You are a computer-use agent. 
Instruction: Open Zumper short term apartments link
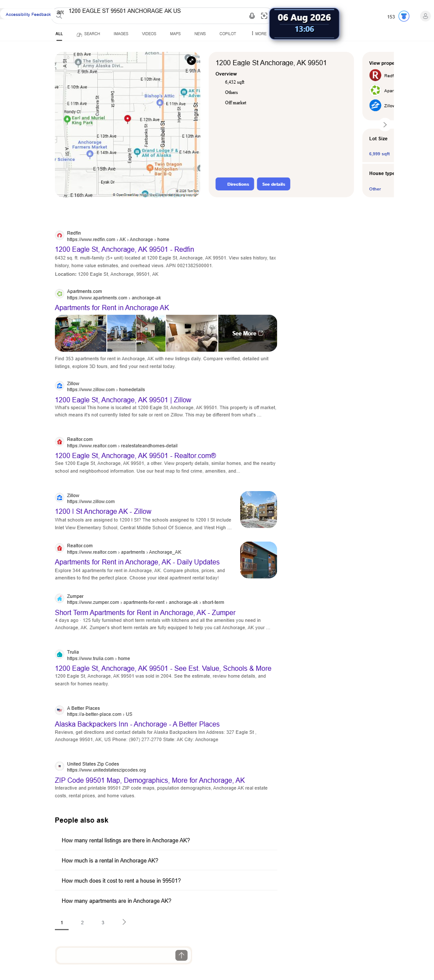coord(145,612)
